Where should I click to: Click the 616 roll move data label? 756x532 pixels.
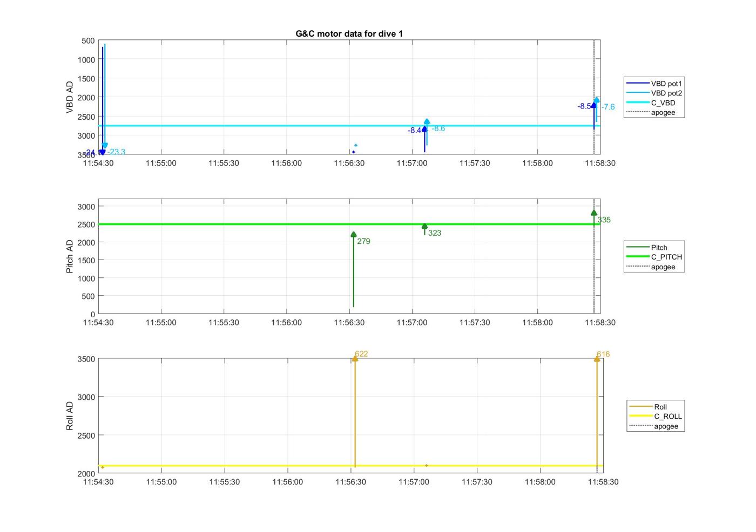603,354
